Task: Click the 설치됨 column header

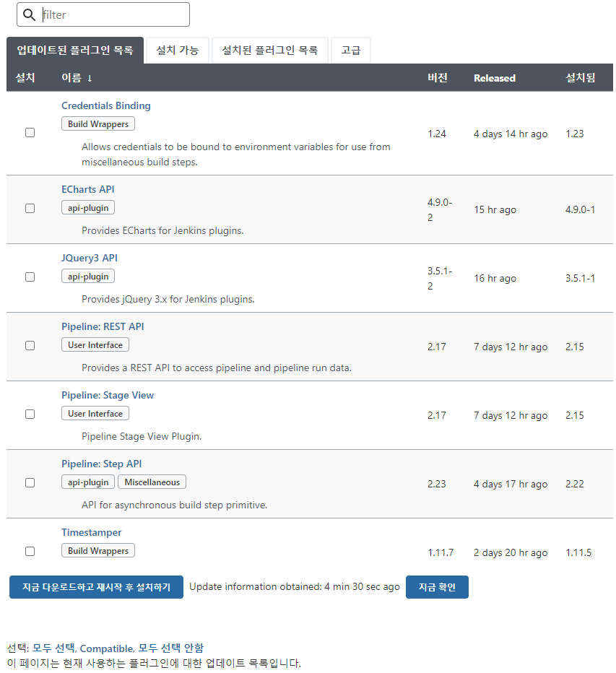Action: (581, 78)
